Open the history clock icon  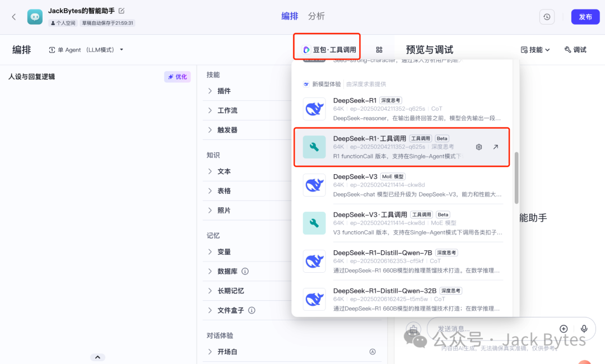(x=547, y=17)
